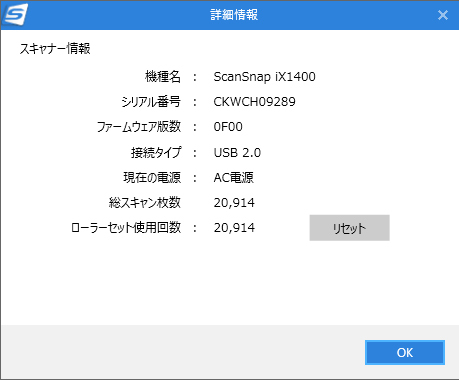This screenshot has height=380, width=459.
Task: Confirm the dialog with the OK button
Action: (x=405, y=352)
